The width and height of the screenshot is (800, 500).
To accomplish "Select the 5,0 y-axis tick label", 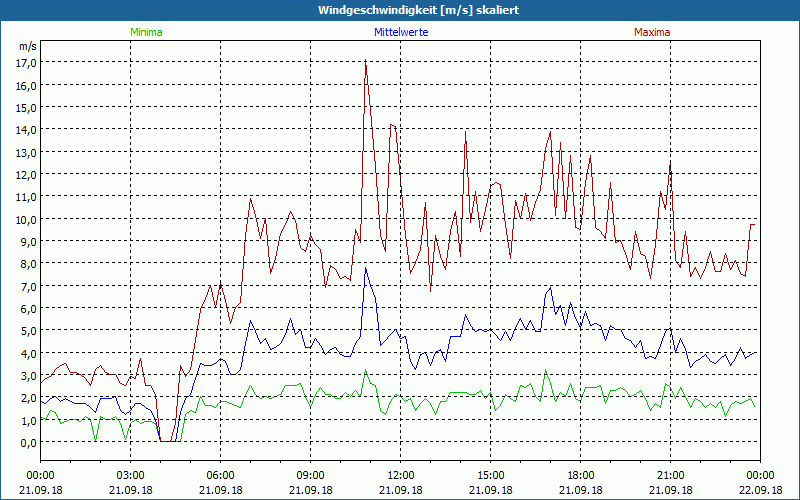I will [x=26, y=331].
